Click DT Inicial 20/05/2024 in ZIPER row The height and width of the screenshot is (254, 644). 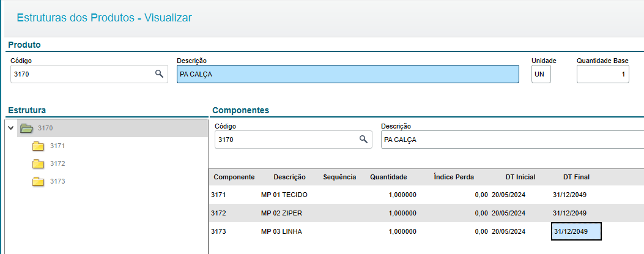[x=508, y=214]
